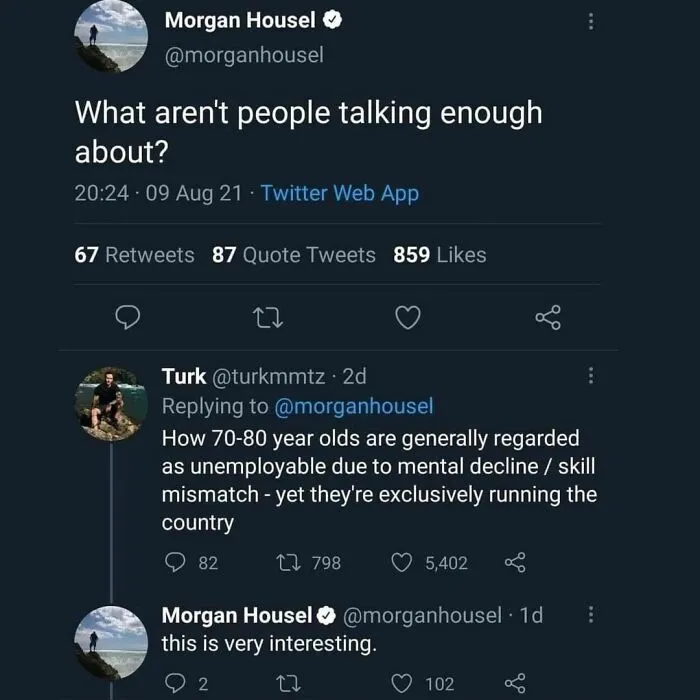The height and width of the screenshot is (700, 700).
Task: Share Turk's reply tweet
Action: [515, 562]
